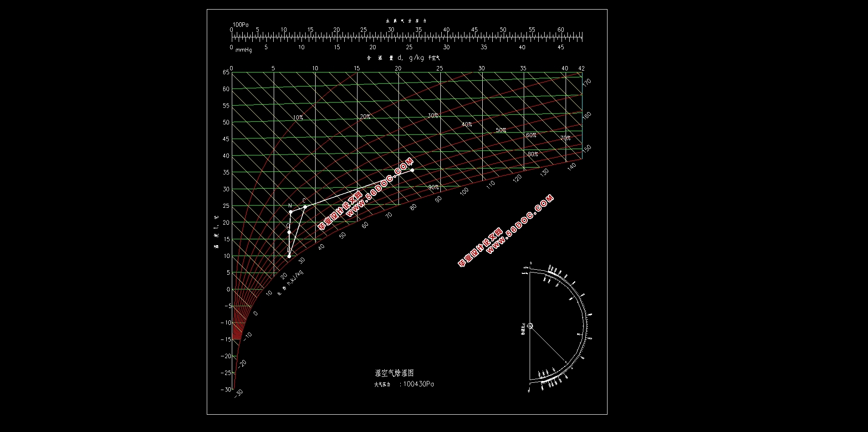Select the state point labeled C
The height and width of the screenshot is (432, 868).
[305, 207]
